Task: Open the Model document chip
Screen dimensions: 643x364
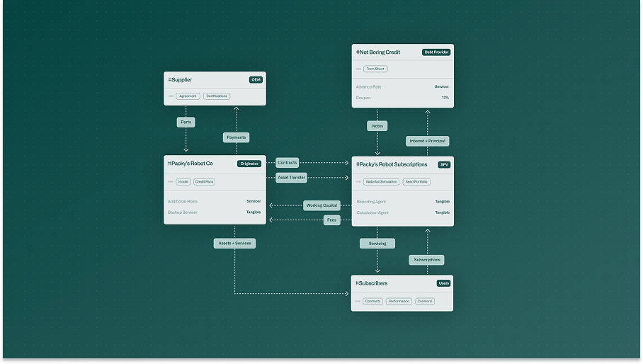Action: (183, 181)
